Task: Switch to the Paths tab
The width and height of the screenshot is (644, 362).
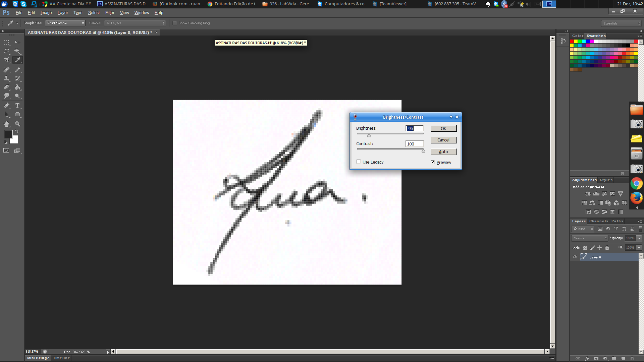Action: pos(618,221)
